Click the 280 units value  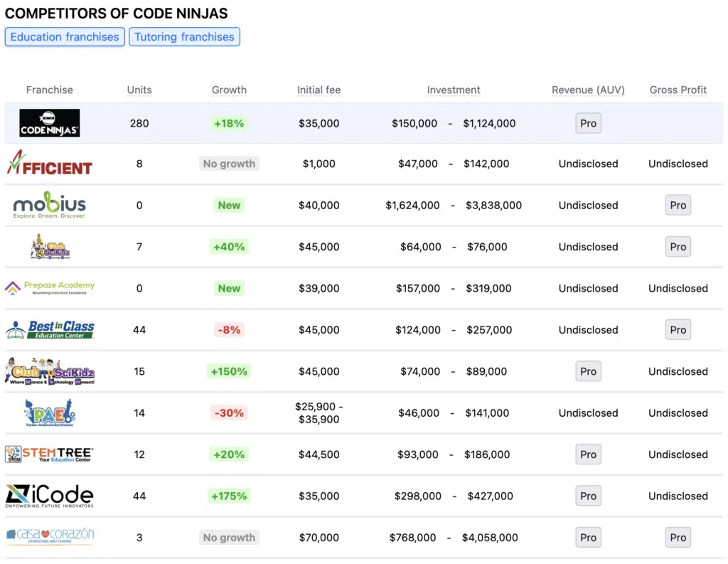coord(139,123)
